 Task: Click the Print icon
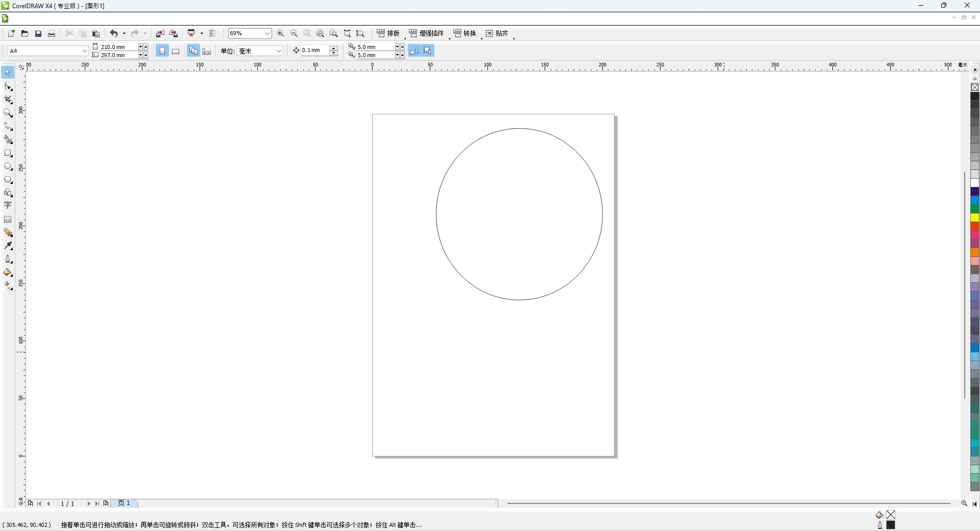pos(52,34)
